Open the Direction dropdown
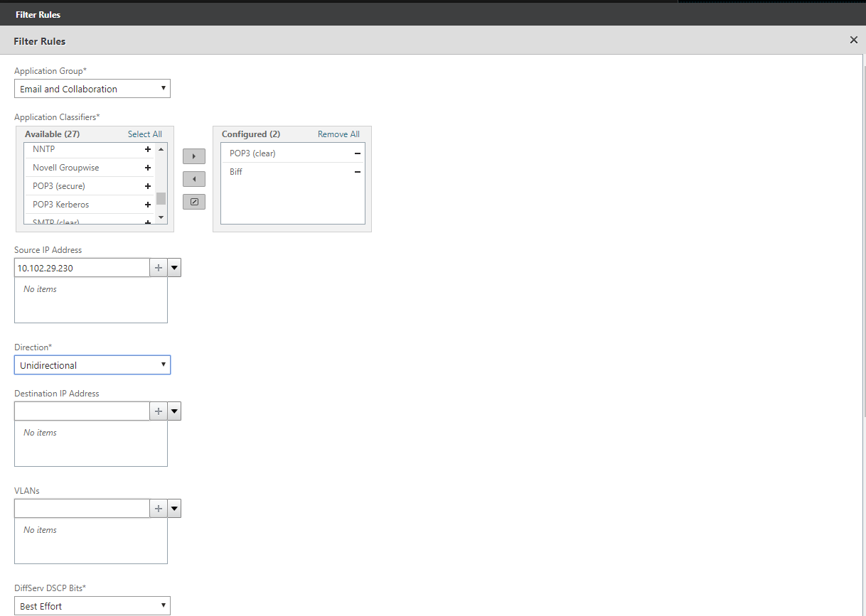The width and height of the screenshot is (866, 616). tap(92, 365)
